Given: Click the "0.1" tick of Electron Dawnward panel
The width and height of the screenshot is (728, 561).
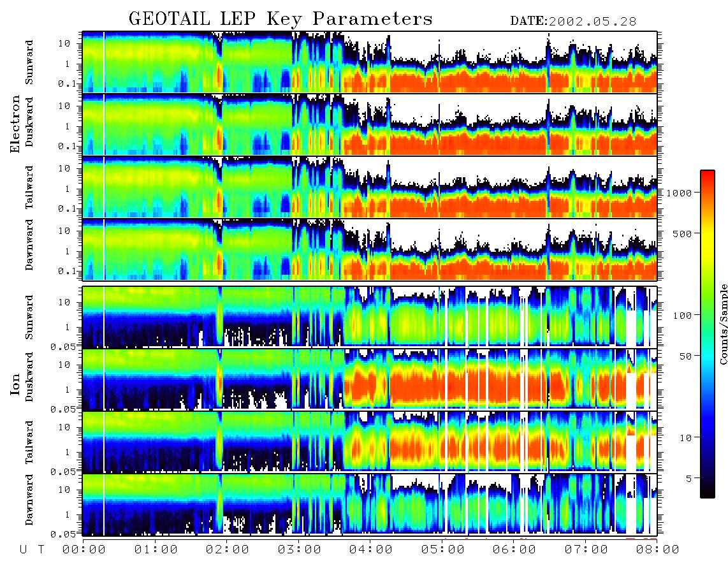Looking at the screenshot, I should click(67, 271).
